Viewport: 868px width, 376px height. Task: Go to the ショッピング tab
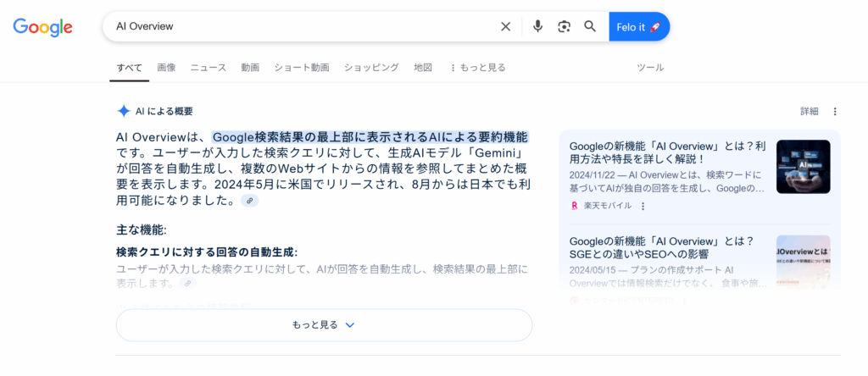(371, 68)
